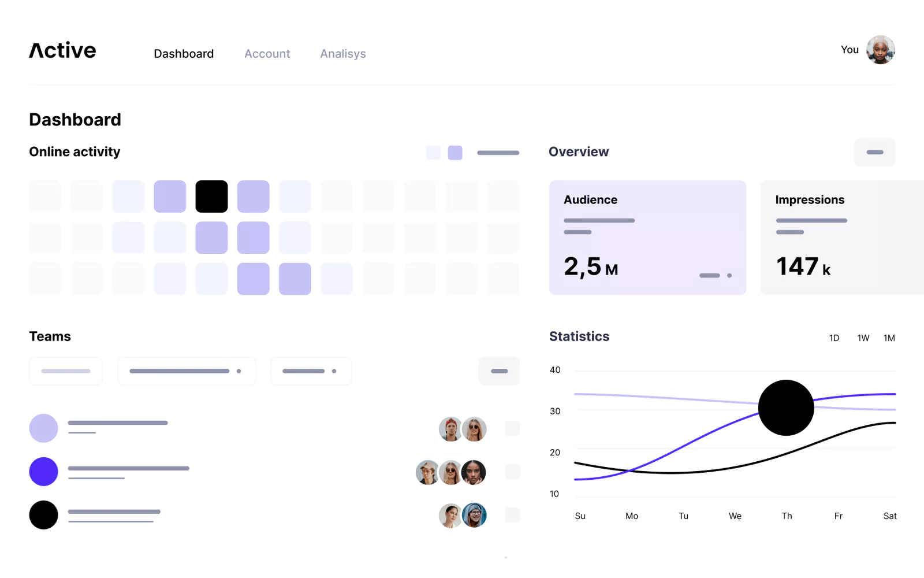
Task: Expand the third Teams filter dropdown
Action: pyautogui.click(x=311, y=371)
